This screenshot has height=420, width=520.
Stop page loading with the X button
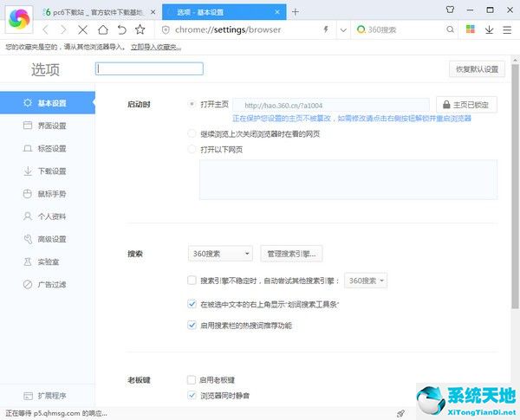coord(82,29)
